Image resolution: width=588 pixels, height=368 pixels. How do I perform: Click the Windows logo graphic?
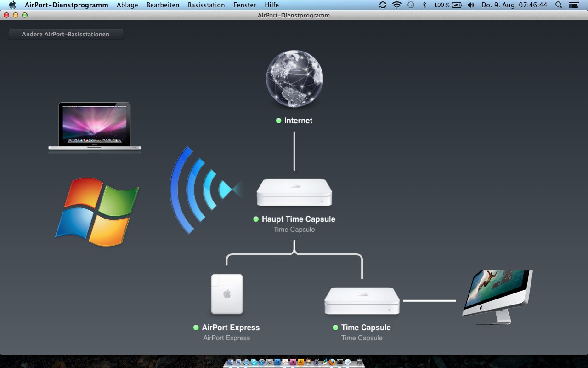click(97, 212)
